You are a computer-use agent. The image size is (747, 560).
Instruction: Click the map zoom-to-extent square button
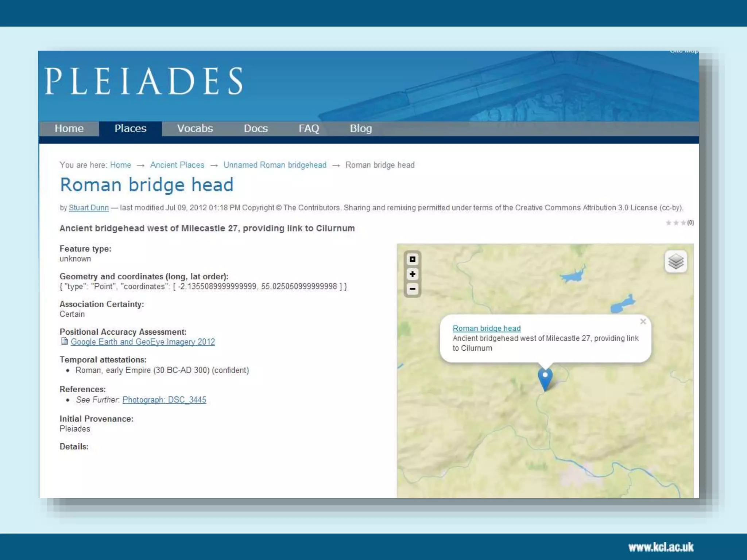(x=413, y=259)
